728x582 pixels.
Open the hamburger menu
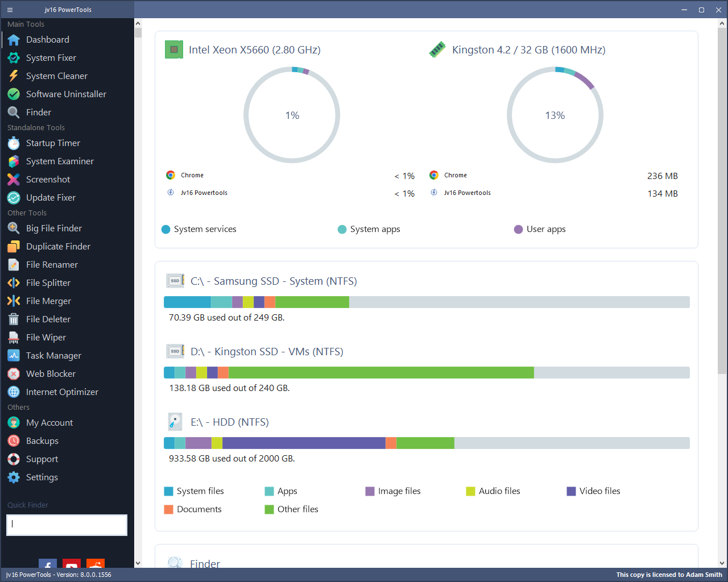click(10, 10)
